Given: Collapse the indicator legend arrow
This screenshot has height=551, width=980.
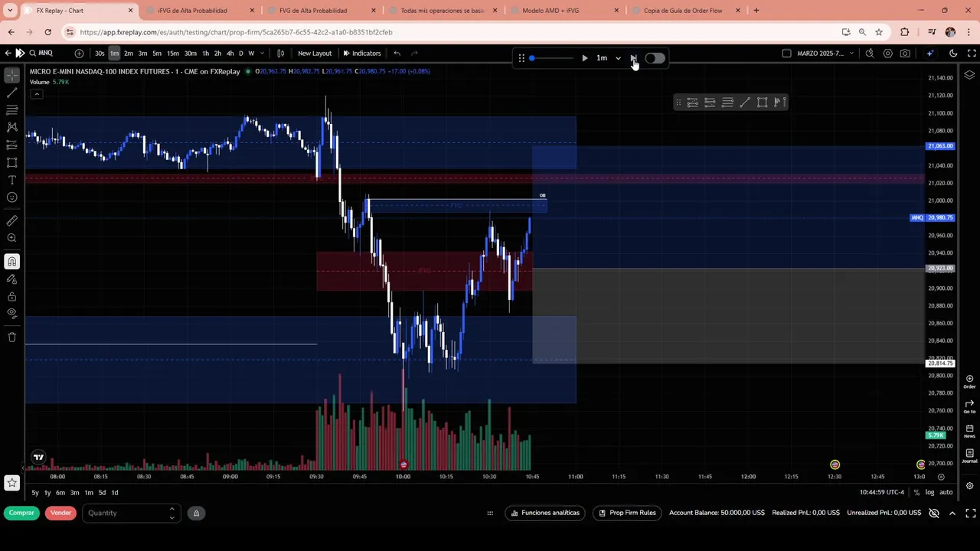Looking at the screenshot, I should (x=37, y=94).
